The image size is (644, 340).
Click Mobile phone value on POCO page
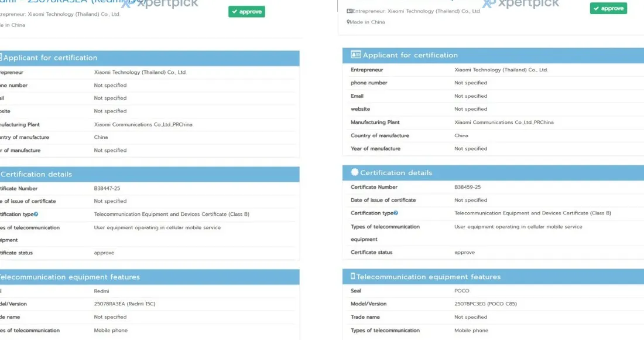coord(471,330)
